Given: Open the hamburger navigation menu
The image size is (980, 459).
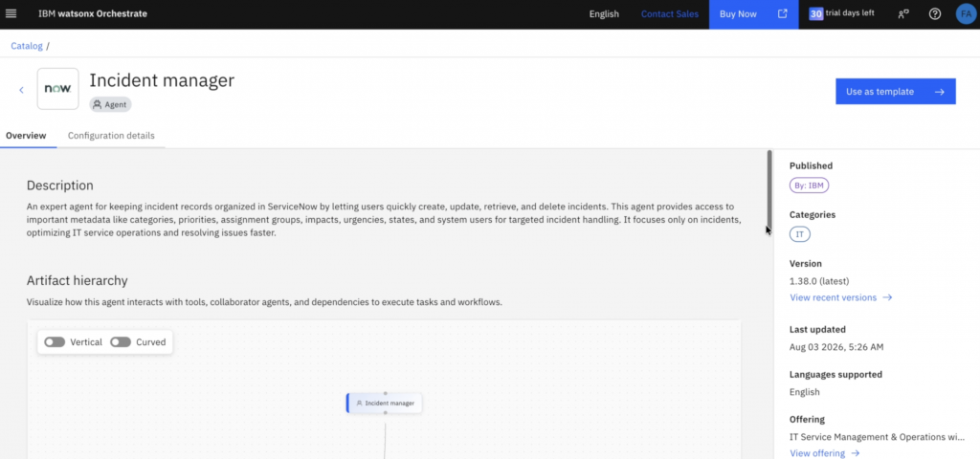Looking at the screenshot, I should tap(11, 13).
